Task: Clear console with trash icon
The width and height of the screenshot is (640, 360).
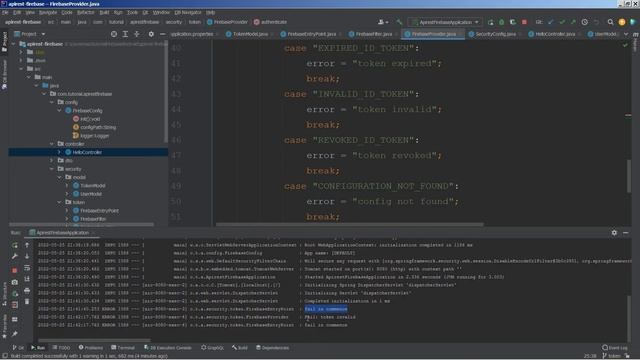Action: 27,302
